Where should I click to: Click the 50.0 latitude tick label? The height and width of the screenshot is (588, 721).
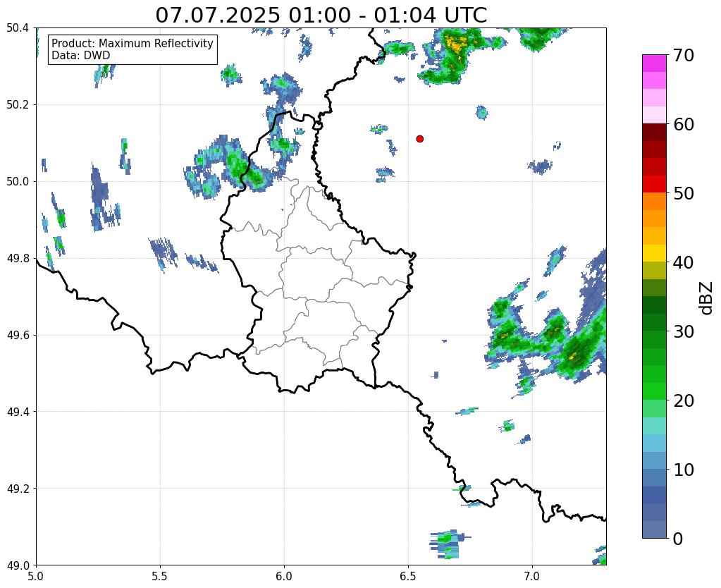[18, 182]
